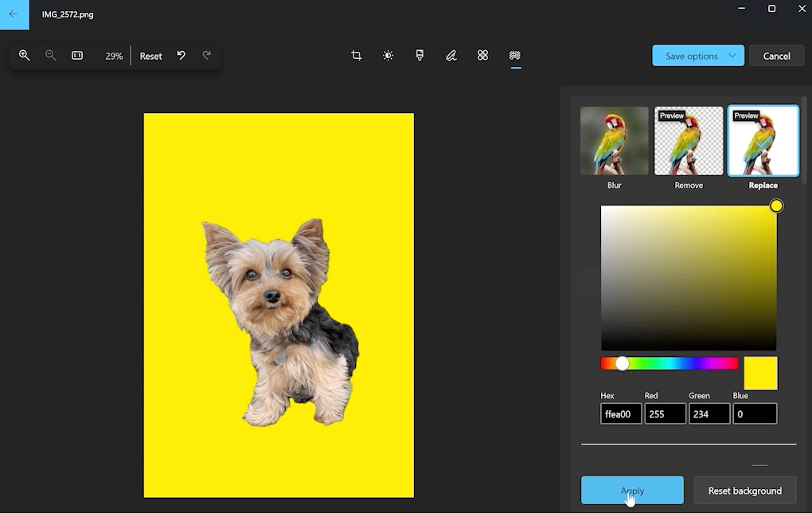Open the Filter tool
The image size is (812, 513).
pyautogui.click(x=420, y=56)
